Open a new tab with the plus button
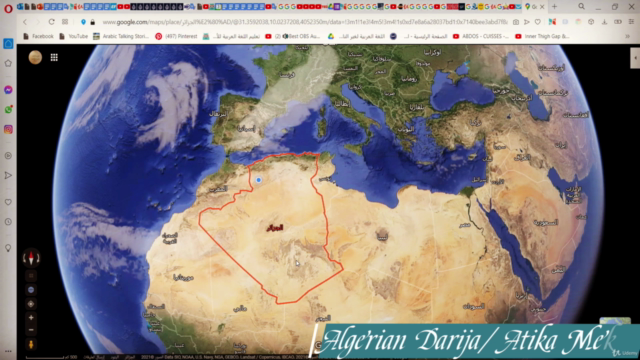 coord(554,7)
